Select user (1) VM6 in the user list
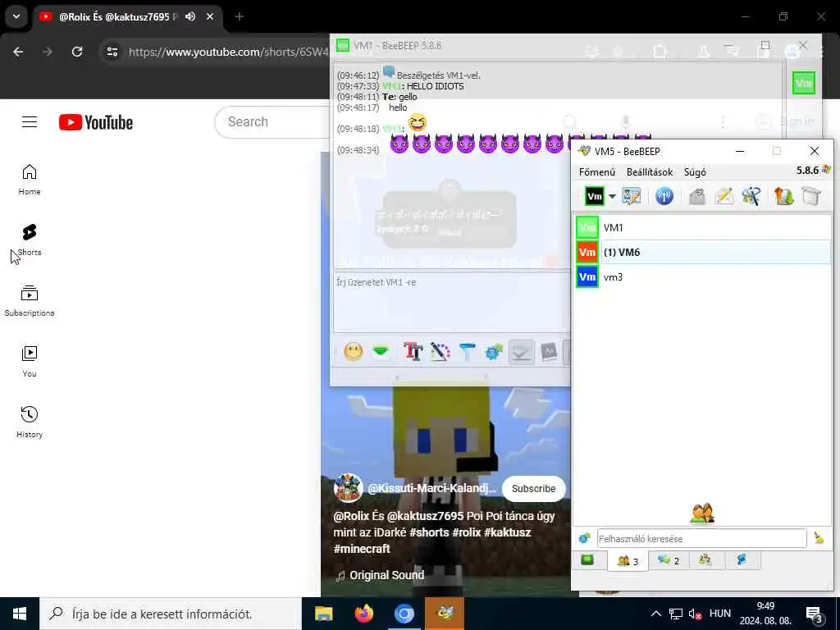Screen dimensions: 840x630 pyautogui.click(x=703, y=253)
